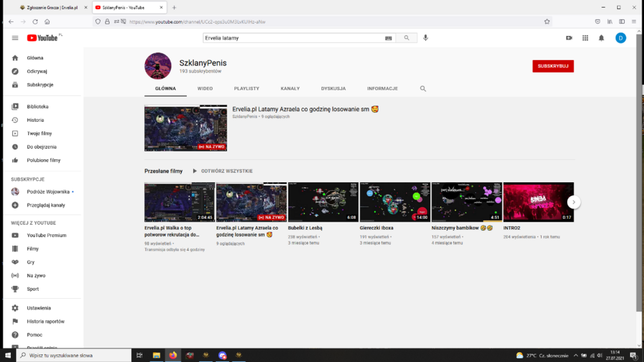Click the Ervelia latamy search field
Screen dimensions: 644x362
[293, 38]
